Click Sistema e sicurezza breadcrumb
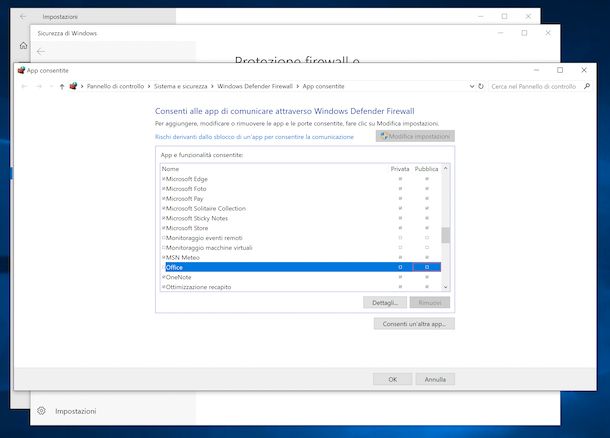Screen dimensions: 610x438 [x=181, y=86]
